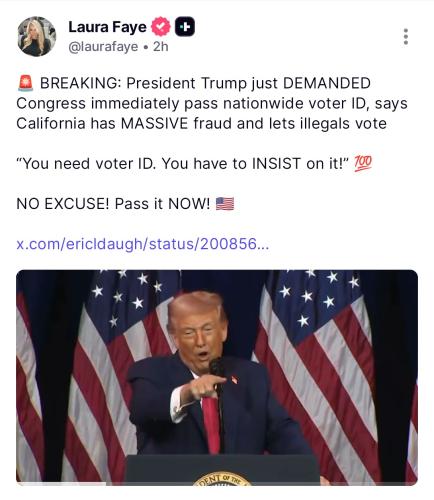Open the three-dot post options menu
Image resolution: width=434 pixels, height=500 pixels.
pyautogui.click(x=406, y=37)
